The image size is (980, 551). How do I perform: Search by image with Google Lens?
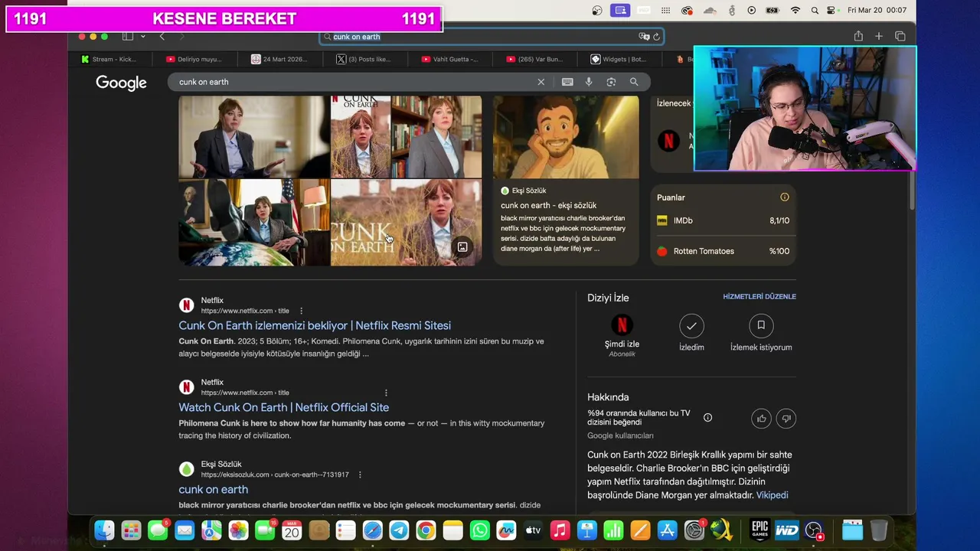tap(611, 82)
